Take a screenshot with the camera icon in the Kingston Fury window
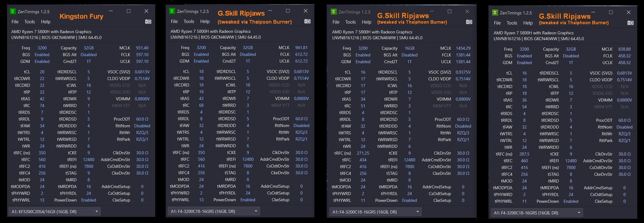Viewport: 644px width, 223px height. coord(148,21)
